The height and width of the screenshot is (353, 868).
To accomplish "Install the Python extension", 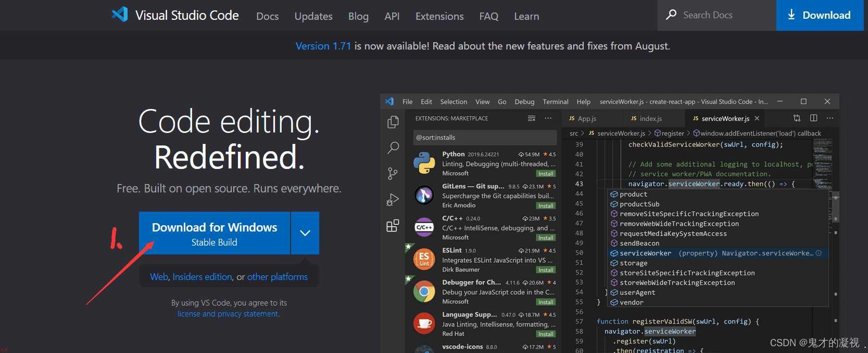I will pos(546,174).
